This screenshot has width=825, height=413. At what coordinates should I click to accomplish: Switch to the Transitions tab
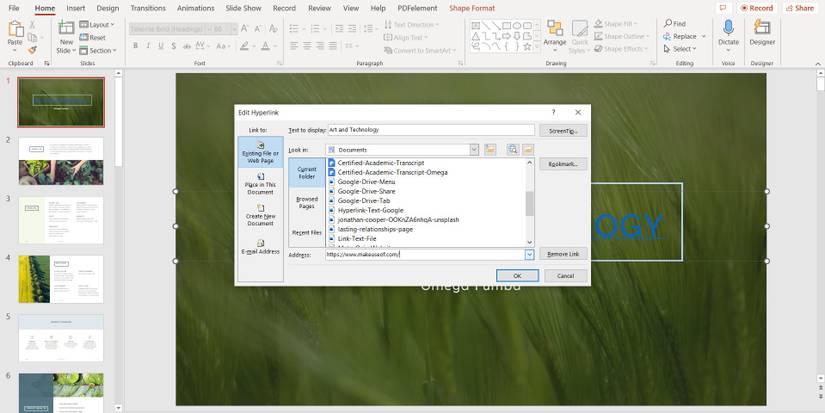[x=148, y=8]
